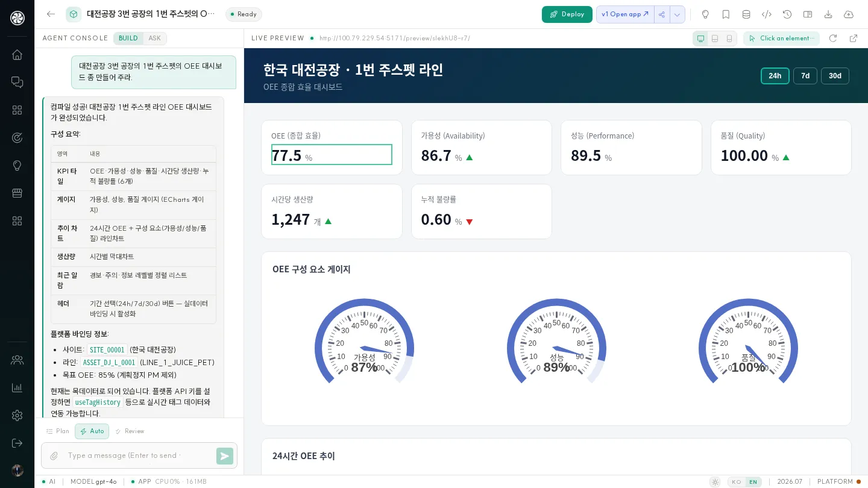The height and width of the screenshot is (488, 868).
Task: Toggle the Click an element picker
Action: 781,39
